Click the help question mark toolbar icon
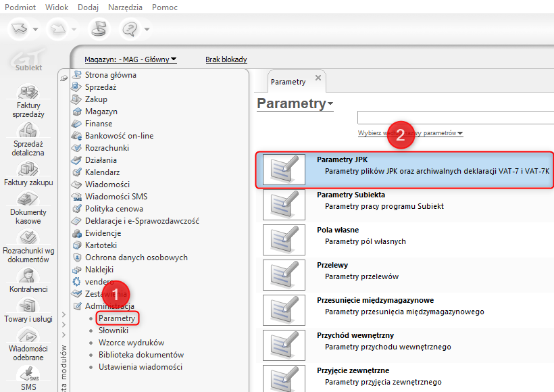The image size is (554, 392). coord(129,28)
